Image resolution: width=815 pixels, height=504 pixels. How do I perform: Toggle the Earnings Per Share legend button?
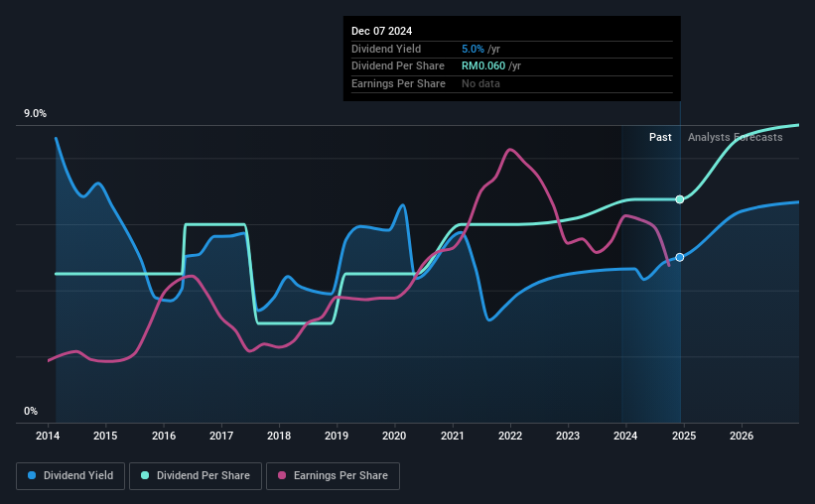coord(333,476)
